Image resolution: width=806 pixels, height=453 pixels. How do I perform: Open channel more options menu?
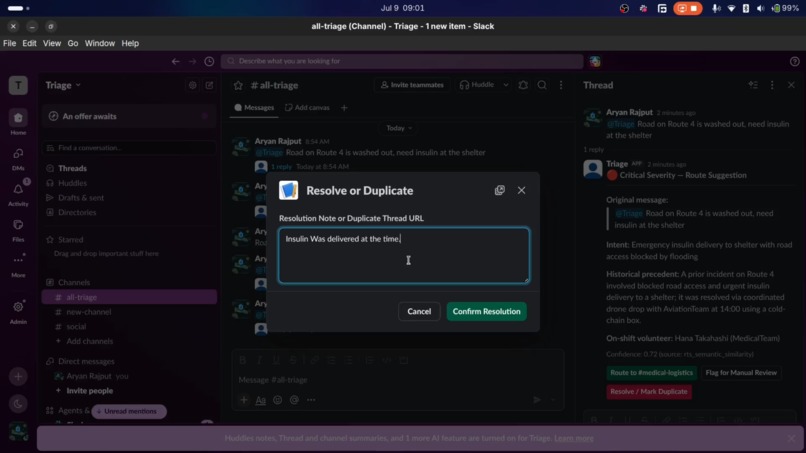(561, 85)
